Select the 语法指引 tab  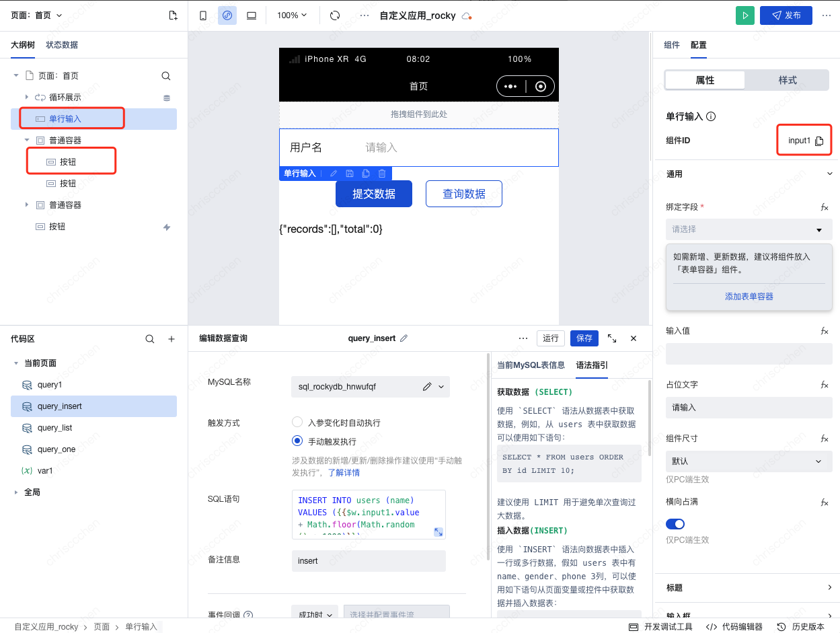click(x=592, y=365)
